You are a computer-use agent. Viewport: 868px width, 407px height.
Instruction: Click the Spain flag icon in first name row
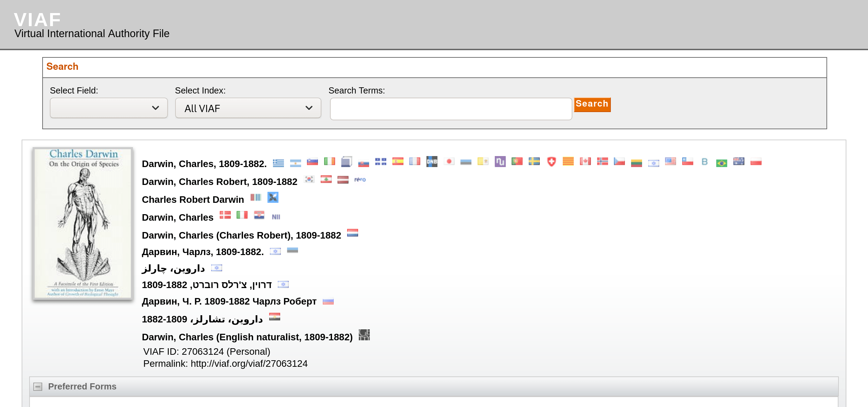click(398, 161)
